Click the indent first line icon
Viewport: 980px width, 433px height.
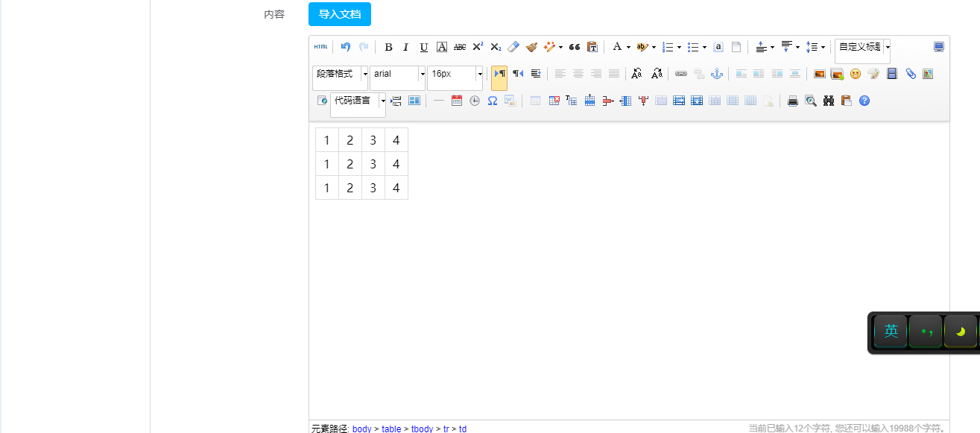click(x=536, y=74)
